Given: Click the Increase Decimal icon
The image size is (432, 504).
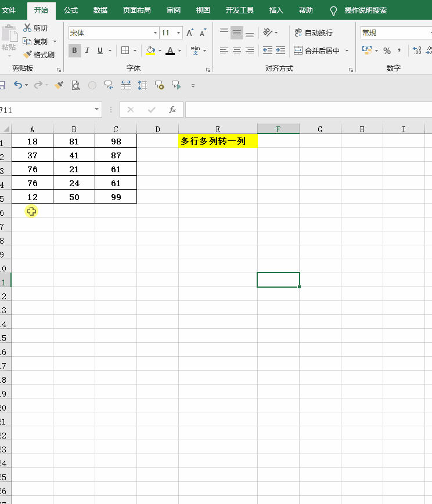Looking at the screenshot, I should (x=417, y=50).
